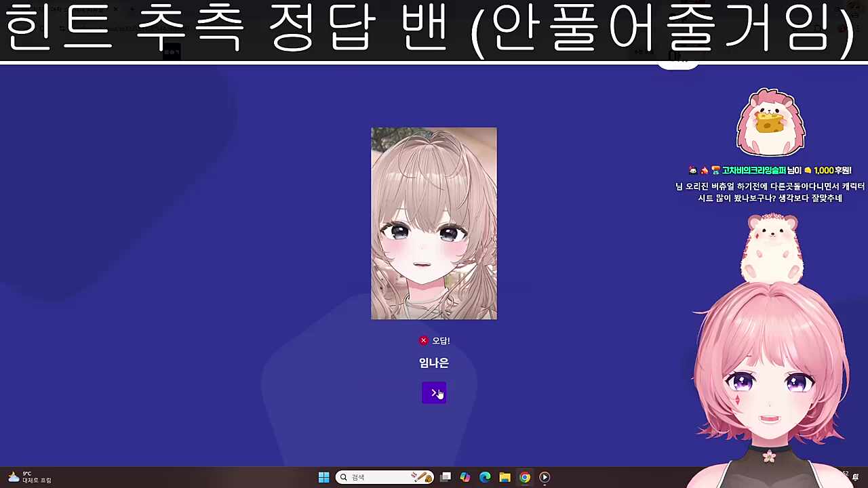Viewport: 868px width, 488px height.
Task: Click the tray icon at the taskbar's right end
Action: point(856,477)
